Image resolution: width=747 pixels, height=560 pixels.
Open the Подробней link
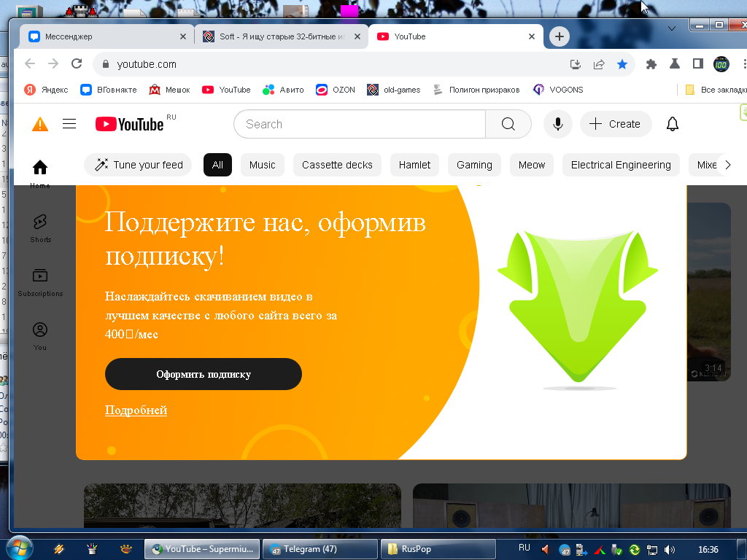click(x=136, y=410)
